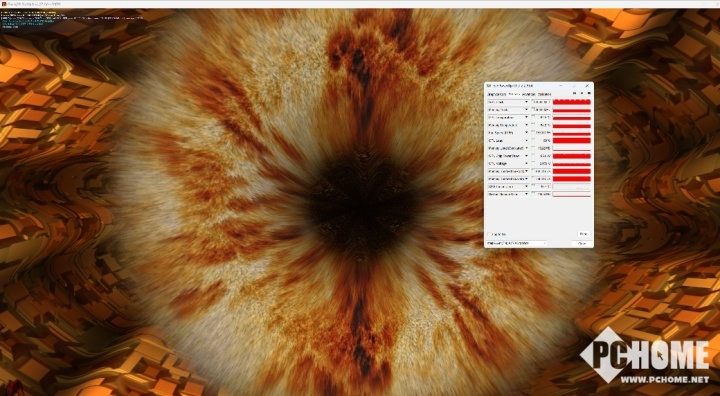Click the GPU-Z refresh icon
Screen dimensions: 720x396
click(x=582, y=93)
